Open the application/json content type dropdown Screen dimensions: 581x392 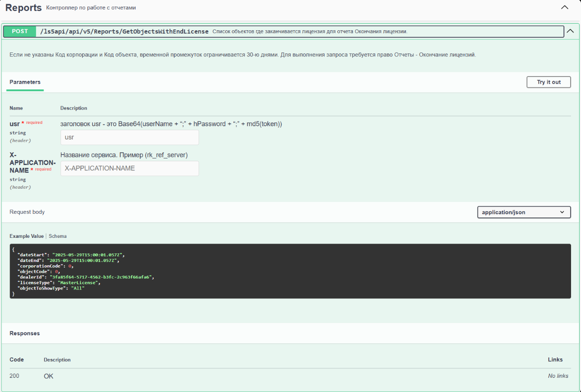(524, 212)
